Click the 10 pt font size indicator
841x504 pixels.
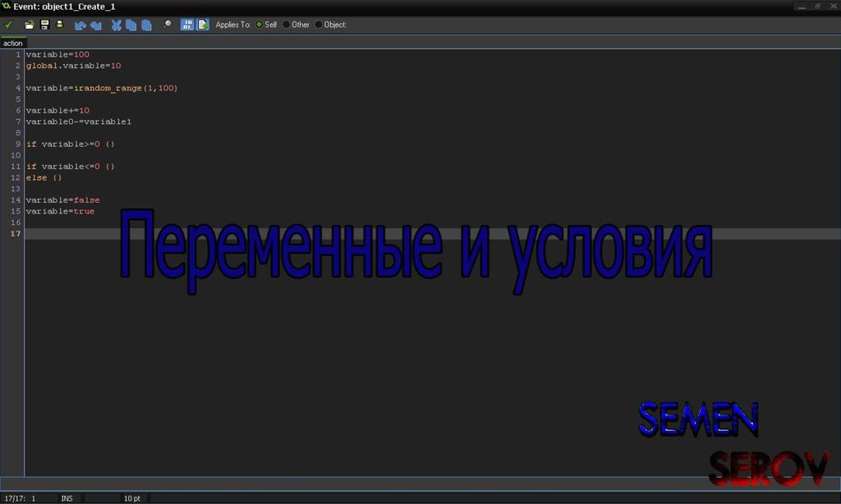coord(132,498)
